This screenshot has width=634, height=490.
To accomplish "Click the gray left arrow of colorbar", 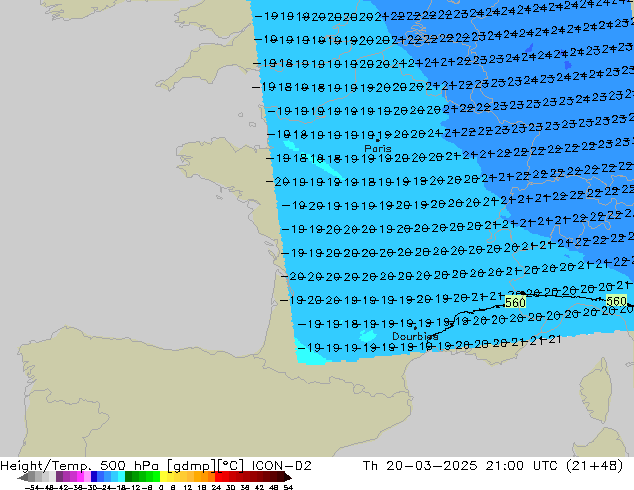I will tap(23, 477).
